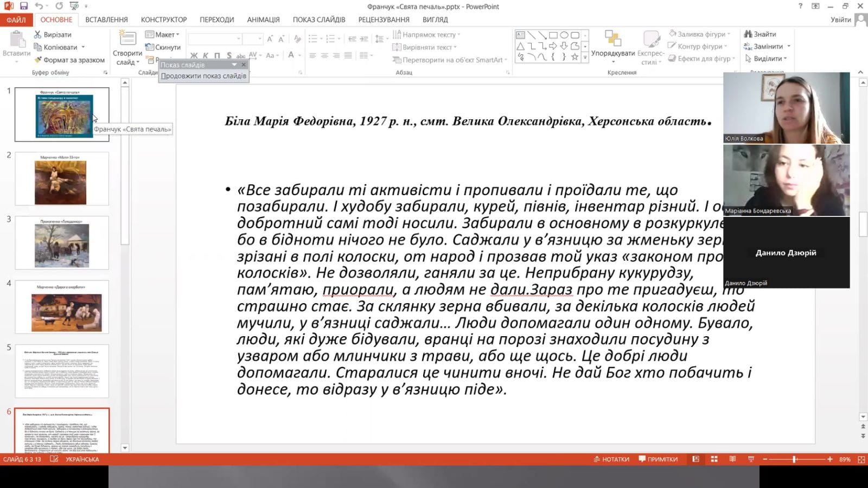
Task: Open Reading view from the status bar
Action: (x=732, y=459)
